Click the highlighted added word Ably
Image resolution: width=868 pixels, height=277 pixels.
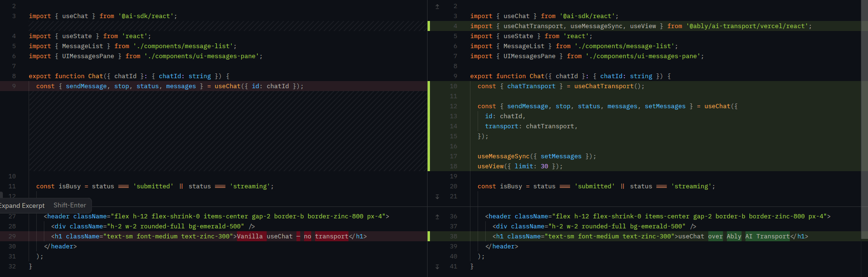(734, 236)
